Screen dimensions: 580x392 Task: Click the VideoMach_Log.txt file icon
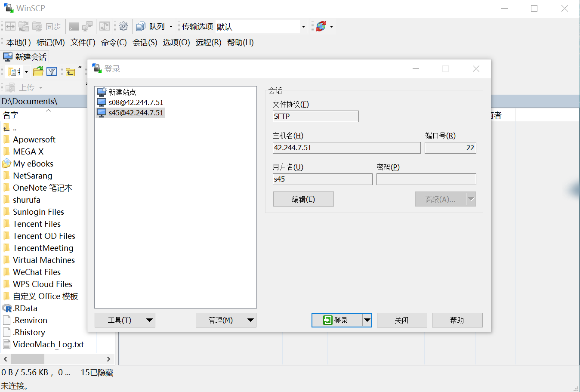coord(6,344)
